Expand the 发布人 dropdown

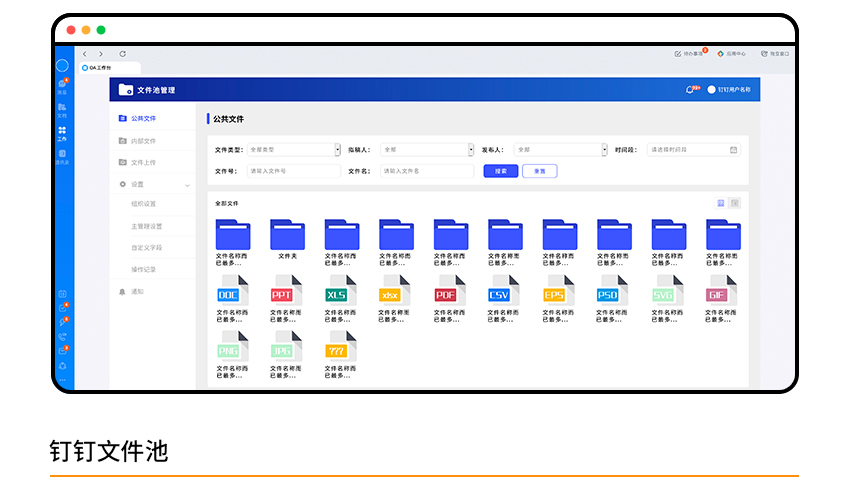560,150
